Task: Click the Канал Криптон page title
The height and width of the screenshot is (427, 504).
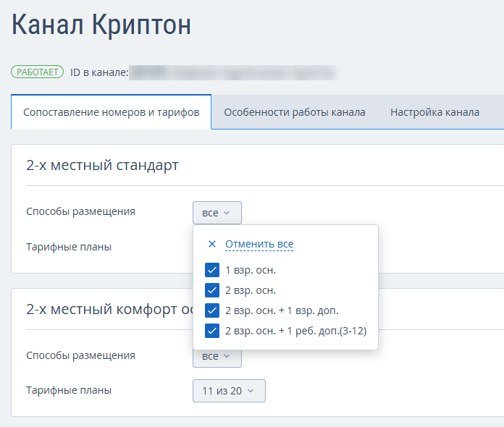Action: pos(101,25)
